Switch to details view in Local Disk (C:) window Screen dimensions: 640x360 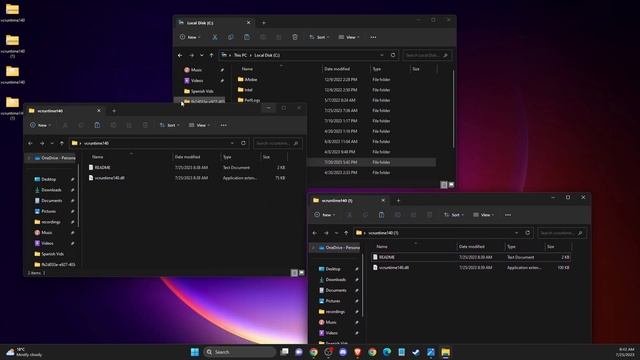tap(444, 185)
